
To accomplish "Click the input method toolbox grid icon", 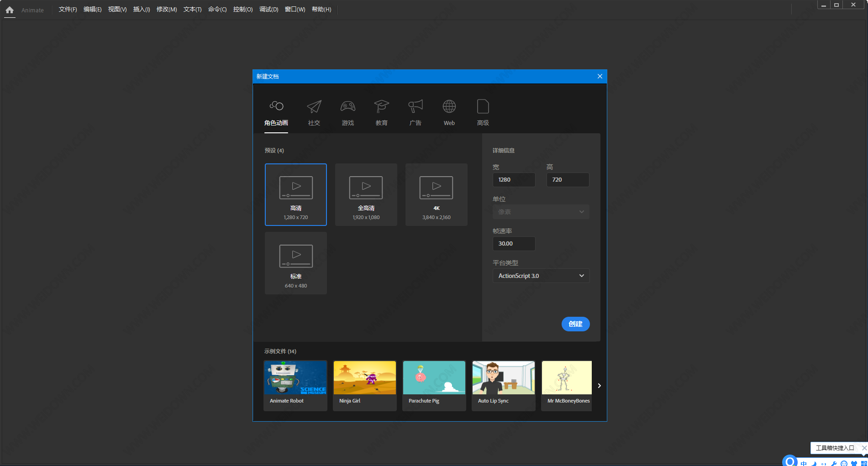I will pyautogui.click(x=864, y=463).
